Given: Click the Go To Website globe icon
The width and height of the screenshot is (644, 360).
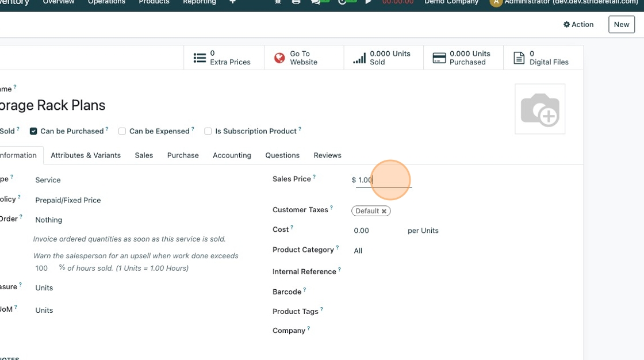Looking at the screenshot, I should click(x=279, y=58).
